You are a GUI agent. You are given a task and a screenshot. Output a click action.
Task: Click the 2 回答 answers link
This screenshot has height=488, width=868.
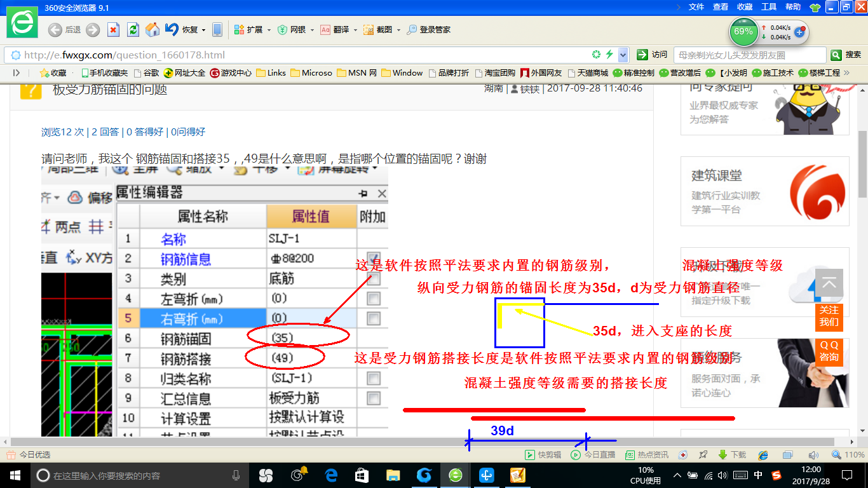pyautogui.click(x=105, y=132)
